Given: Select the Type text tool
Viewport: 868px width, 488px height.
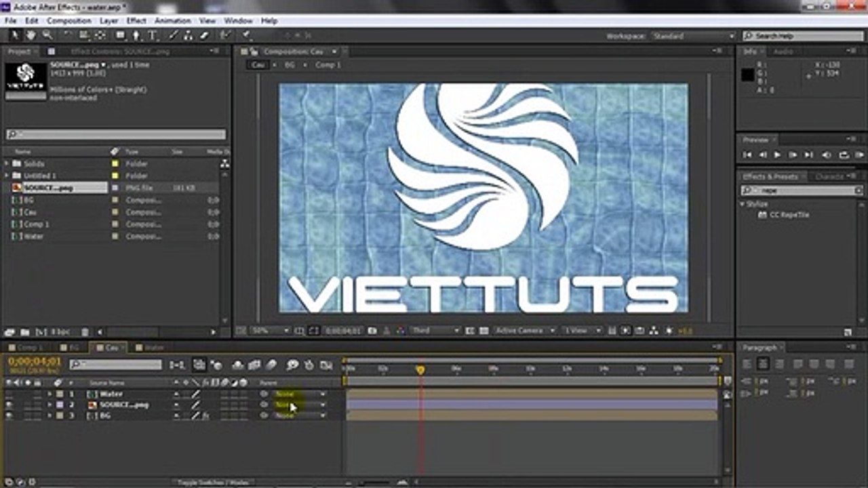Looking at the screenshot, I should (x=153, y=35).
